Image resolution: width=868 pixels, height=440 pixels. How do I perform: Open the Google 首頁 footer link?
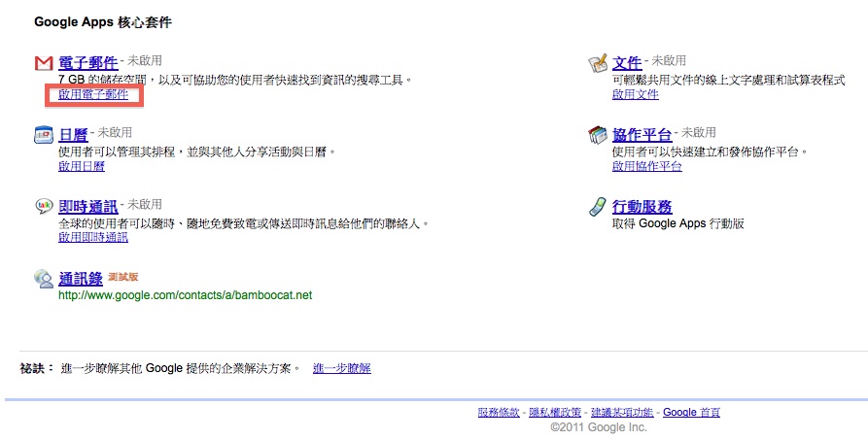(x=691, y=412)
